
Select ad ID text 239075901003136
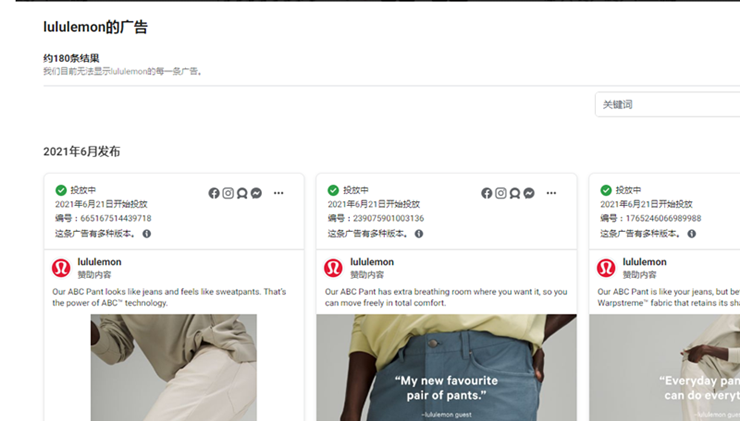388,219
